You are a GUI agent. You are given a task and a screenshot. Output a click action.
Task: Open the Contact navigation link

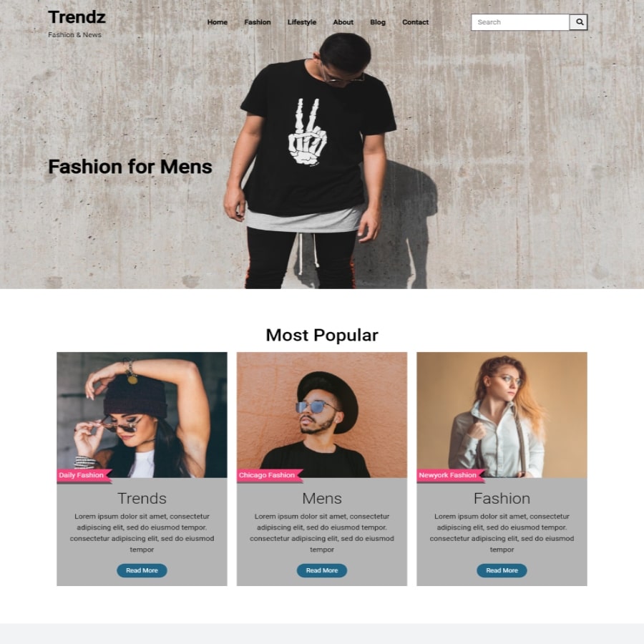tap(415, 22)
